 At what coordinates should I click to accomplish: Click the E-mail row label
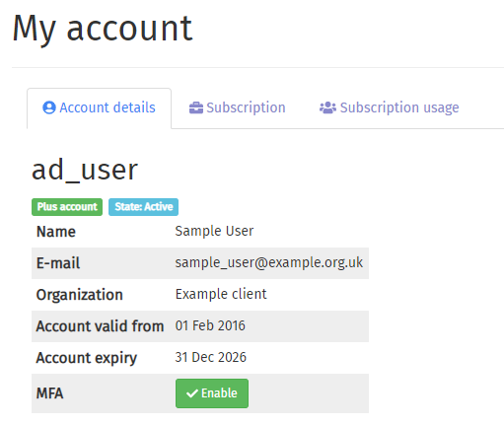58,263
